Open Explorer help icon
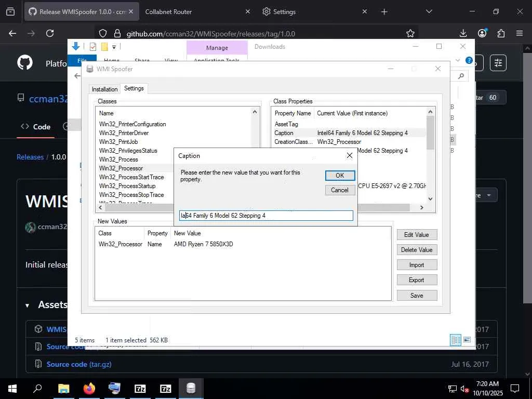The width and height of the screenshot is (532, 399). click(469, 60)
